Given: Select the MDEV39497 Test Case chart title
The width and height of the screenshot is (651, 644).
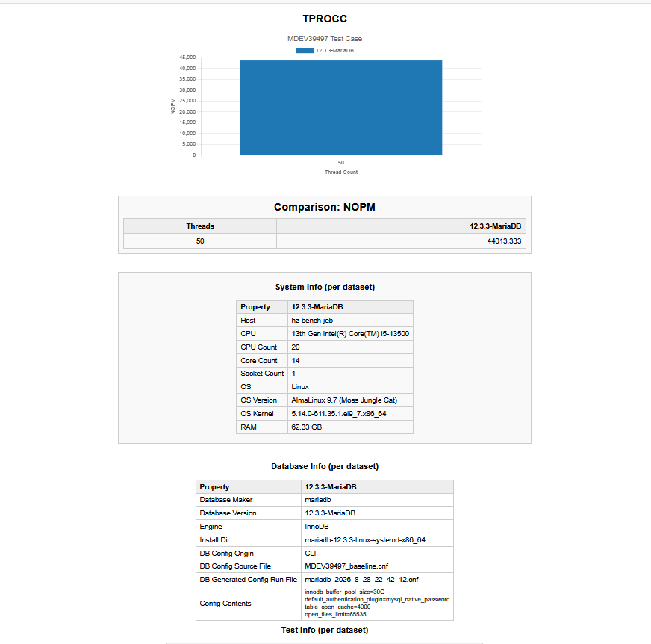Looking at the screenshot, I should click(x=325, y=39).
